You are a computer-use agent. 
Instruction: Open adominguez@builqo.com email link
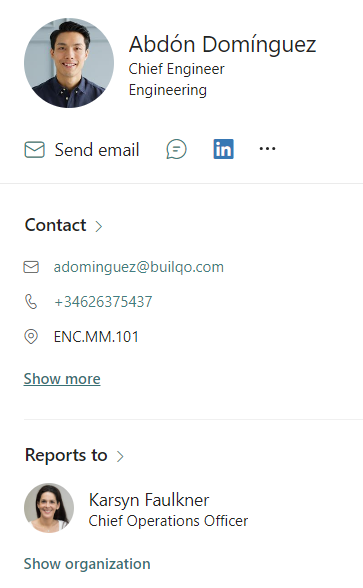139,267
